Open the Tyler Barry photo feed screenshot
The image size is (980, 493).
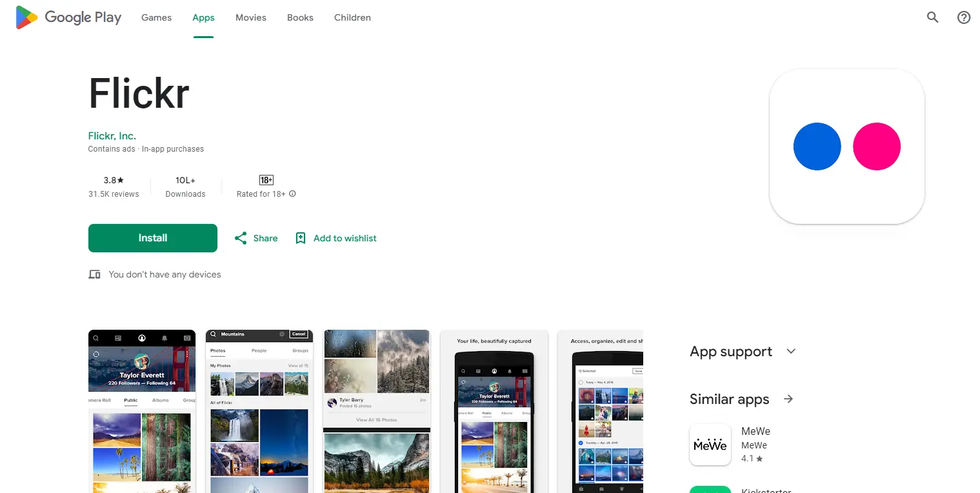coord(377,412)
